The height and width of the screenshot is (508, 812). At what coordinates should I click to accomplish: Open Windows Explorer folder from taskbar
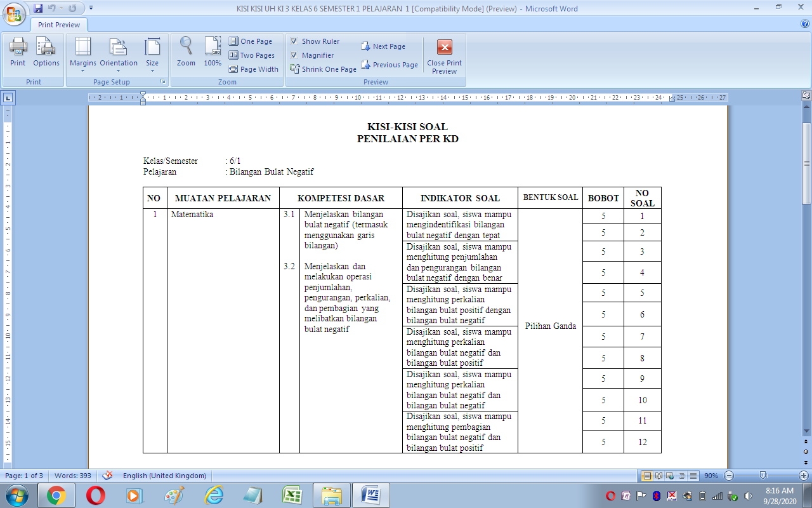pos(331,495)
